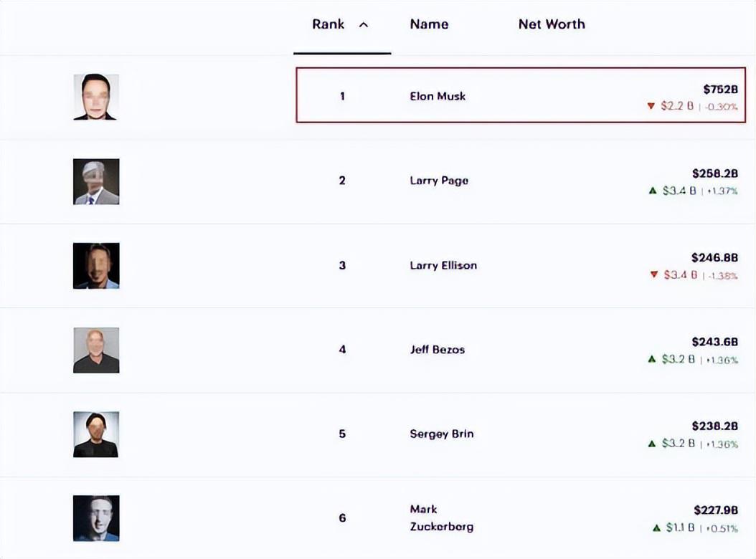Screen dimensions: 756x559
Task: Click the Elon Musk name link
Action: 438,96
